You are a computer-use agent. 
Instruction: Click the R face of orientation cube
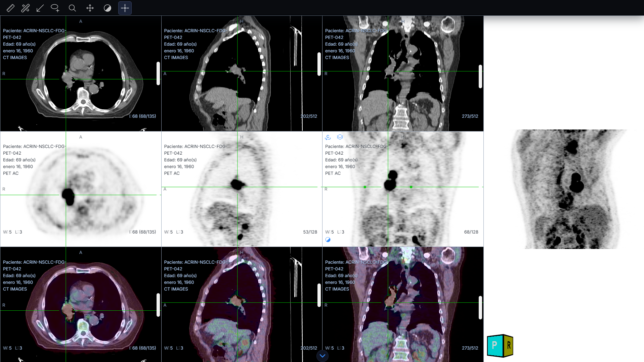[508, 346]
